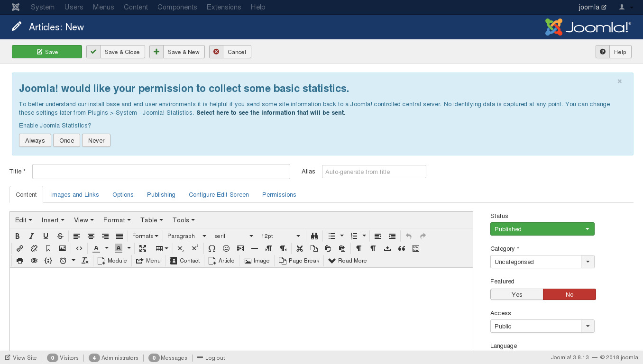Toggle fullscreen editor mode

[143, 248]
